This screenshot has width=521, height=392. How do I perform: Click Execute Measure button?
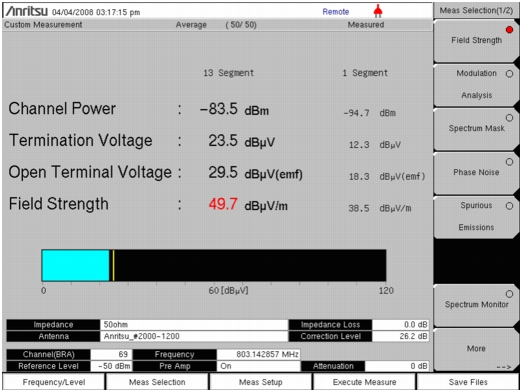364,382
